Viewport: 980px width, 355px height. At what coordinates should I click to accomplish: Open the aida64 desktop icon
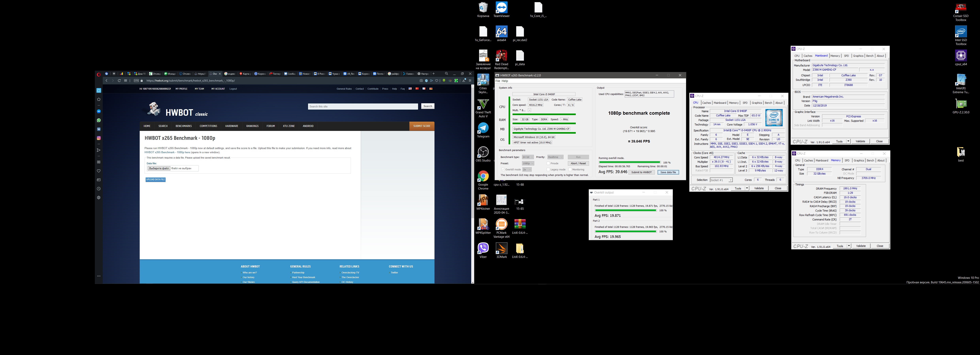point(501,34)
